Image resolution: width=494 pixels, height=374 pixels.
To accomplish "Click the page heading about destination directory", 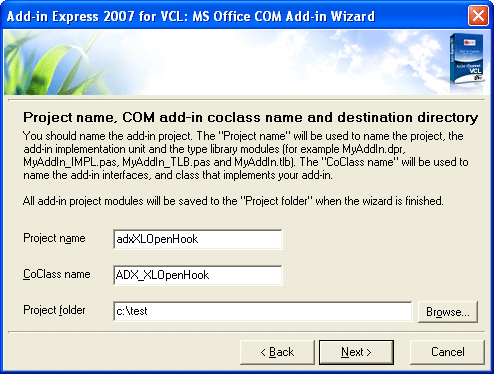I will 251,118.
